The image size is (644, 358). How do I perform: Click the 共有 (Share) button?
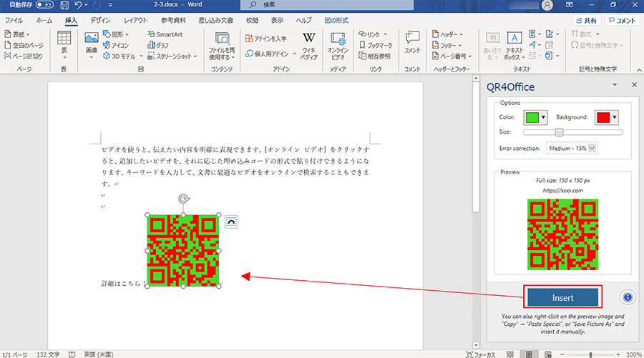(587, 21)
